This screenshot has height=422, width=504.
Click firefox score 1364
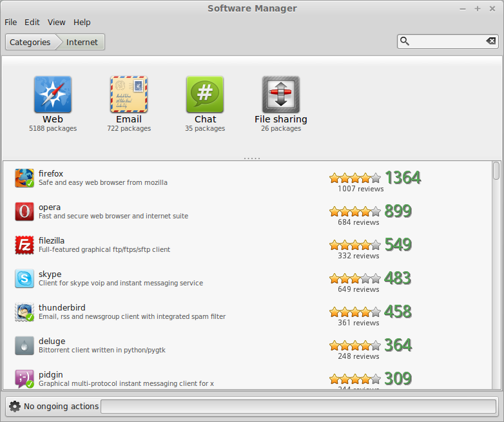click(403, 178)
